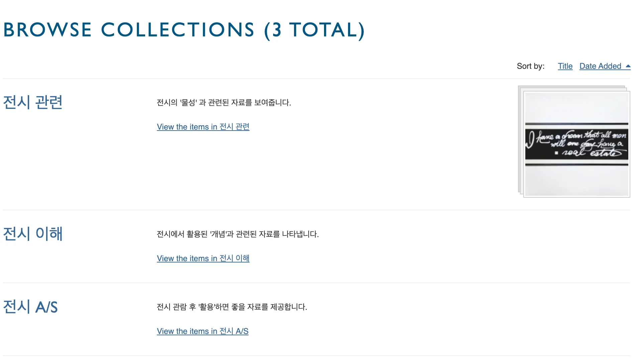
Task: Open the 전시 이해 collection title
Action: click(x=33, y=234)
